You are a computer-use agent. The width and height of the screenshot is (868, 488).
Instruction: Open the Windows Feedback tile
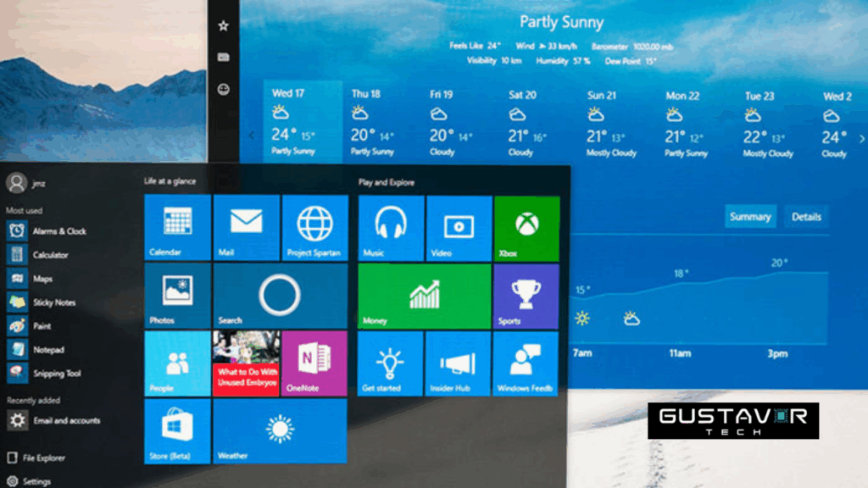tap(526, 363)
